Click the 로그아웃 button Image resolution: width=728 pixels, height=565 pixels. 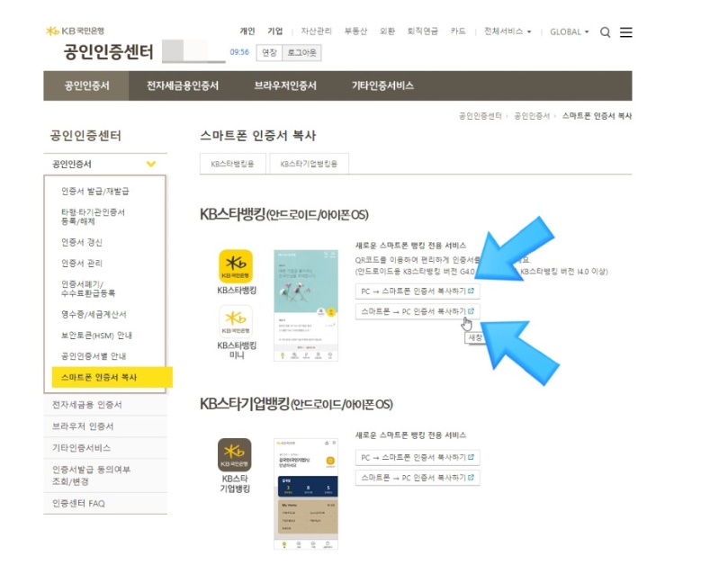click(x=301, y=52)
